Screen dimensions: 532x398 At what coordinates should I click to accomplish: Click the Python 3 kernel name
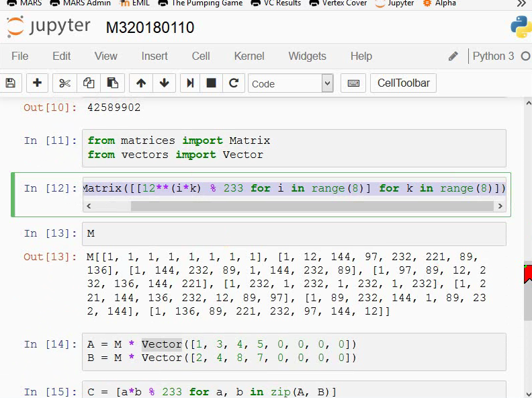[493, 56]
